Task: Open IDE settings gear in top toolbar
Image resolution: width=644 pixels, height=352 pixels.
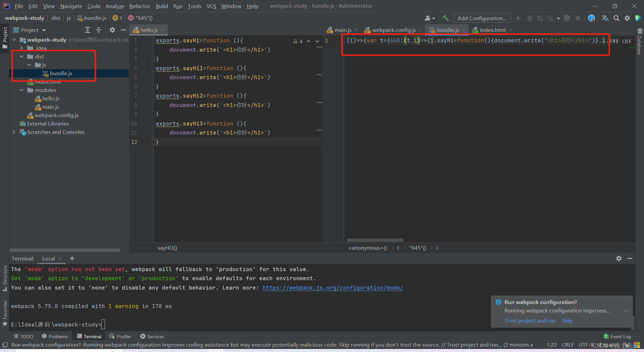Action: pyautogui.click(x=627, y=18)
